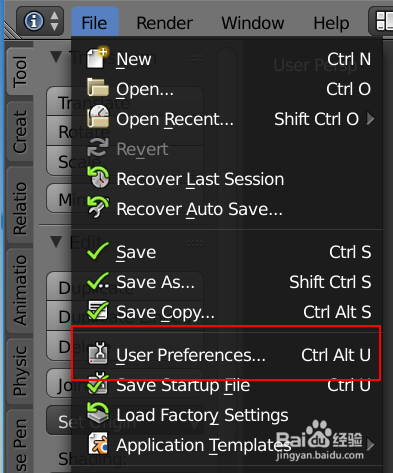The width and height of the screenshot is (393, 473).
Task: Open the Info editor type selector
Action: tap(40, 22)
